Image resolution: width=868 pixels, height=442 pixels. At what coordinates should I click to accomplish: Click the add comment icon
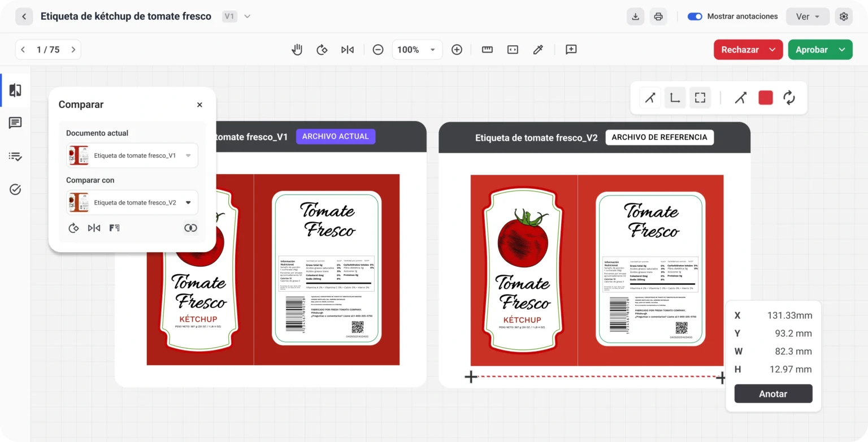[x=571, y=50]
